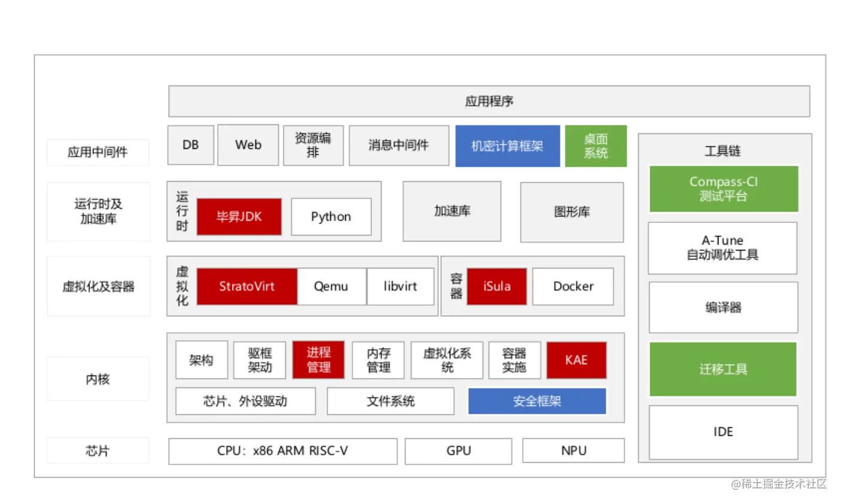Click the Qemu box
Screen dimensions: 841x504
(x=331, y=286)
